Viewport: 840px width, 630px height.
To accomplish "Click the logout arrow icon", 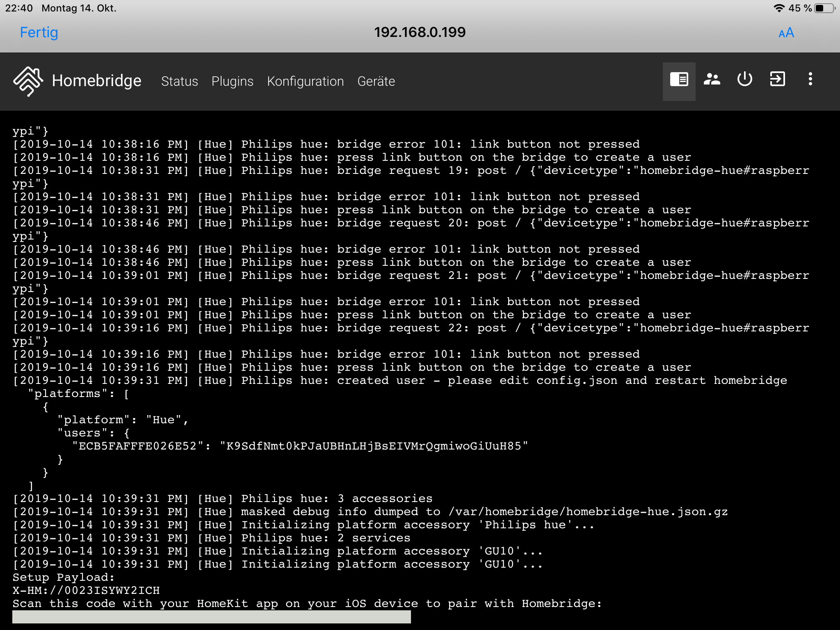I will point(777,80).
